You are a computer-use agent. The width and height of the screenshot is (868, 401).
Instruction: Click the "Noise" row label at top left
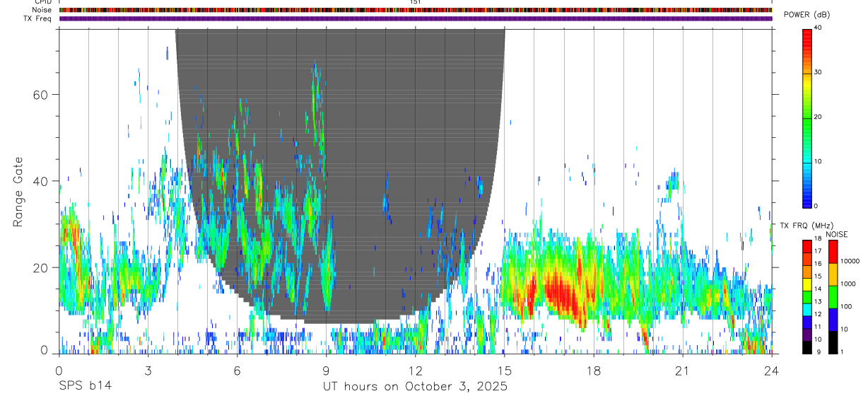point(42,10)
